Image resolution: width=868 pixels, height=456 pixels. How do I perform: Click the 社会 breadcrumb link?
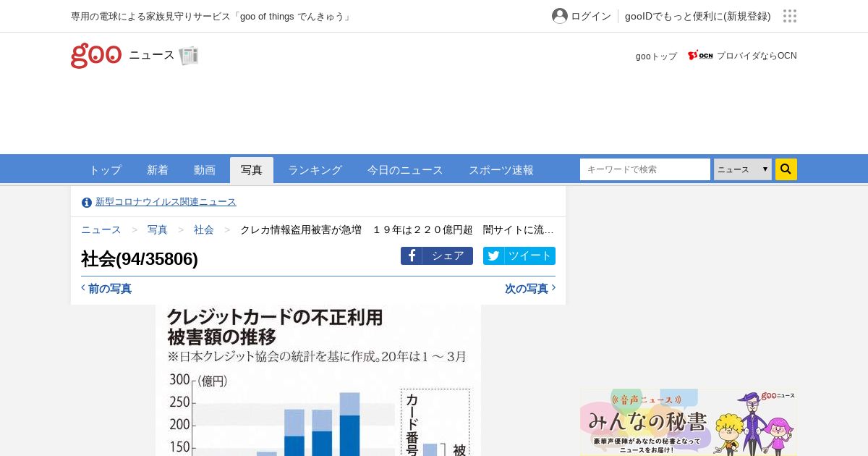pos(204,229)
